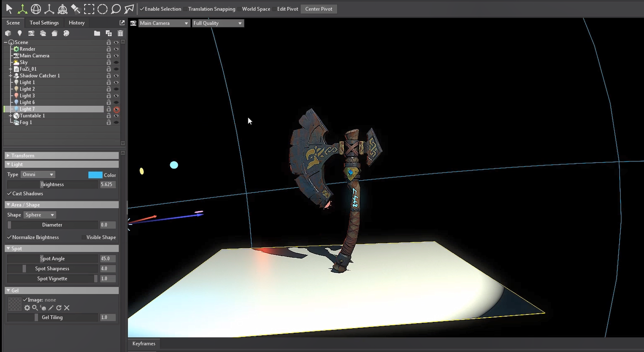Switch to the Tool Settings tab

44,23
